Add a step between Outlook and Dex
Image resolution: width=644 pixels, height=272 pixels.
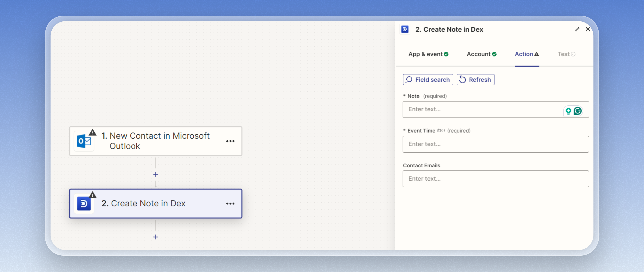[x=155, y=174]
